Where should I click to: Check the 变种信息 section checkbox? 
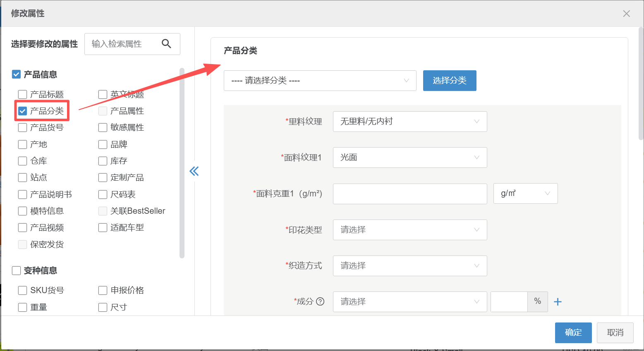click(16, 270)
